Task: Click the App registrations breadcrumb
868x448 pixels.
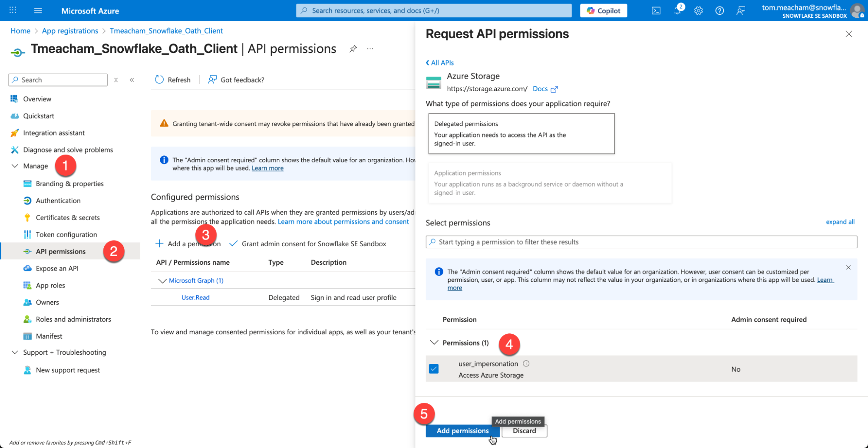Action: coord(70,31)
